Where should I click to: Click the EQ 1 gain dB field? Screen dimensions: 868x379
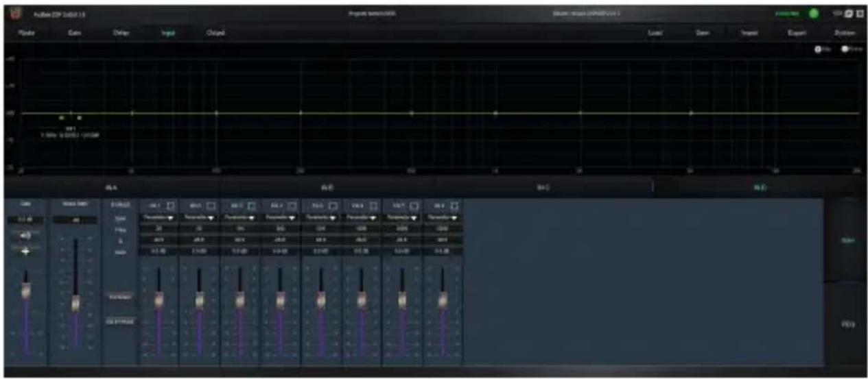[159, 252]
